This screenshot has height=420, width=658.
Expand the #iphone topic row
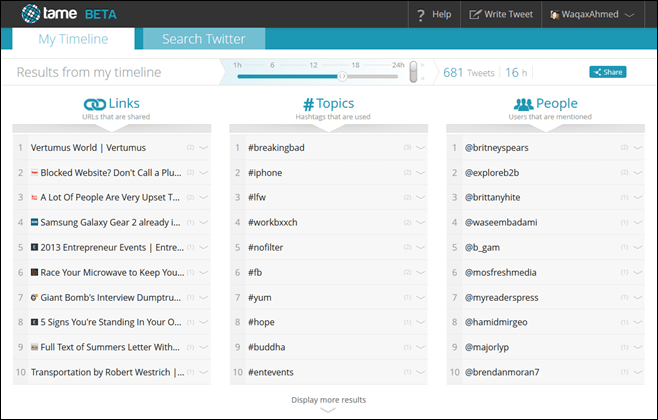click(420, 172)
